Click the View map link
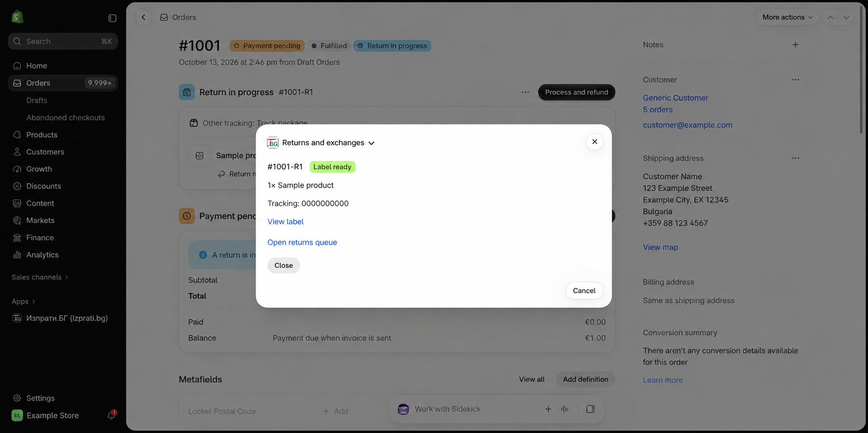This screenshot has width=868, height=433. [660, 247]
